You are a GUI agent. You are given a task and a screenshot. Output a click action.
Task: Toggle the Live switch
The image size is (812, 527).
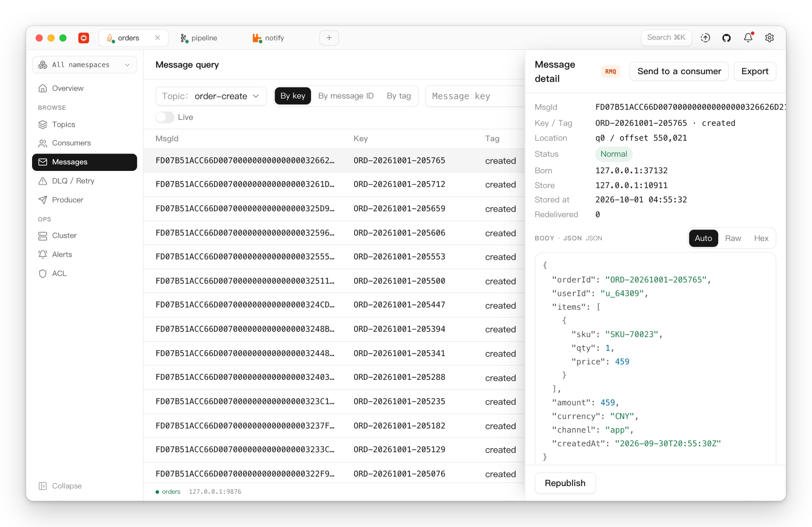point(165,117)
